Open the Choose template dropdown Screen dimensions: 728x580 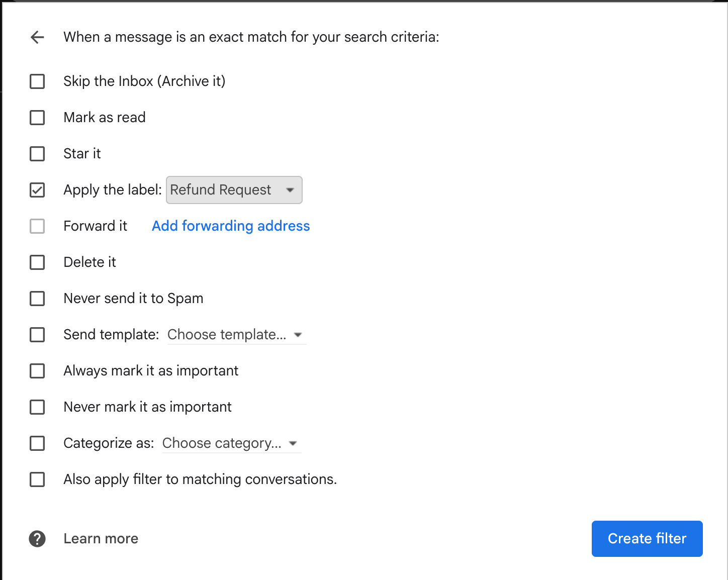[x=236, y=335]
